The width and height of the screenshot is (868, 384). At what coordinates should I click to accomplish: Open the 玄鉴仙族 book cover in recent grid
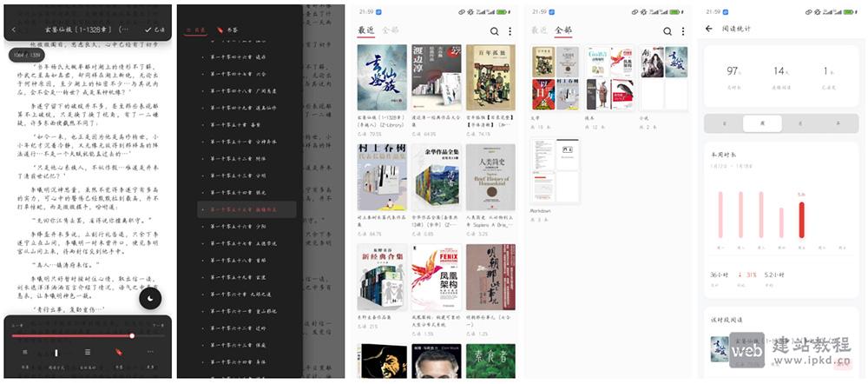coord(382,77)
